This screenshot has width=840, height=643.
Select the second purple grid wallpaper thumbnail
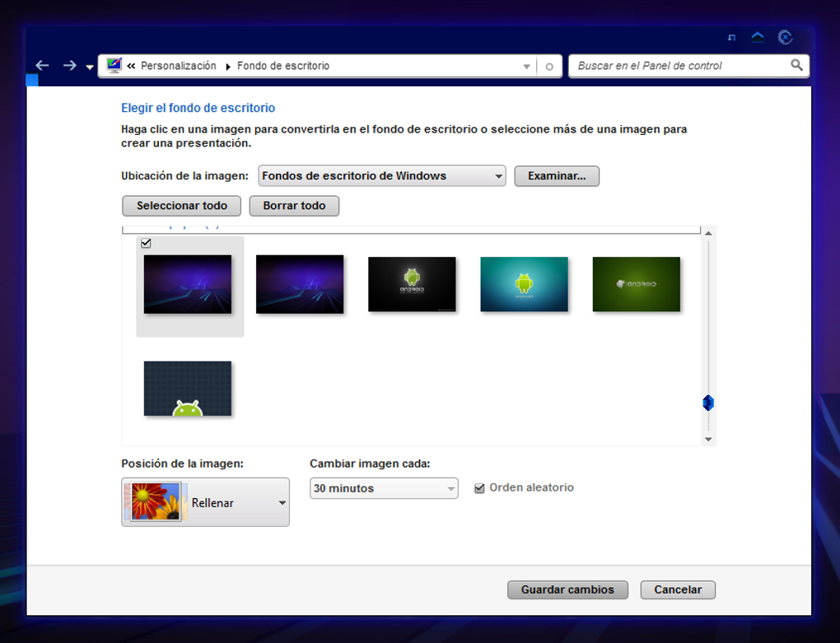click(x=300, y=284)
